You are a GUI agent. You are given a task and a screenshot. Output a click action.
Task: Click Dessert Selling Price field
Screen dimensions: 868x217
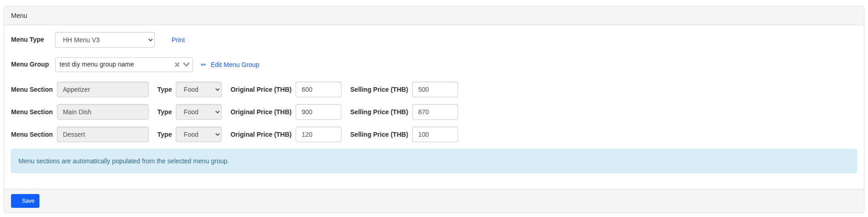pos(435,134)
